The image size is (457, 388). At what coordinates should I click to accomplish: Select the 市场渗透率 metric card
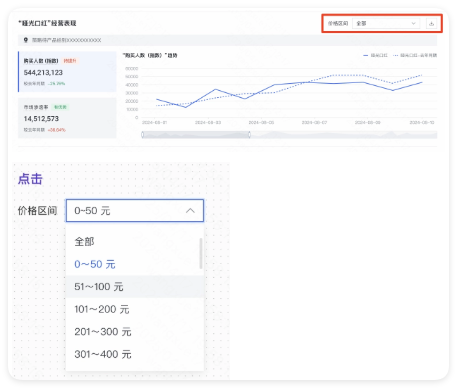click(67, 118)
